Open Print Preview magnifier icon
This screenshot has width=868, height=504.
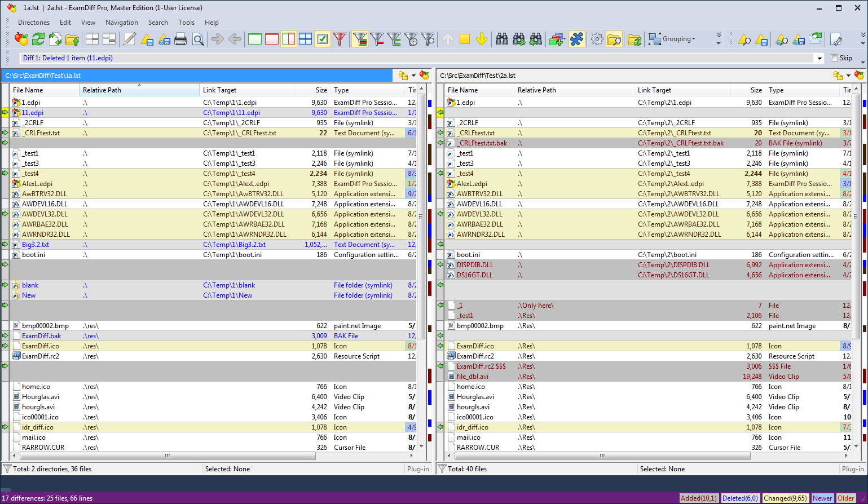point(198,39)
